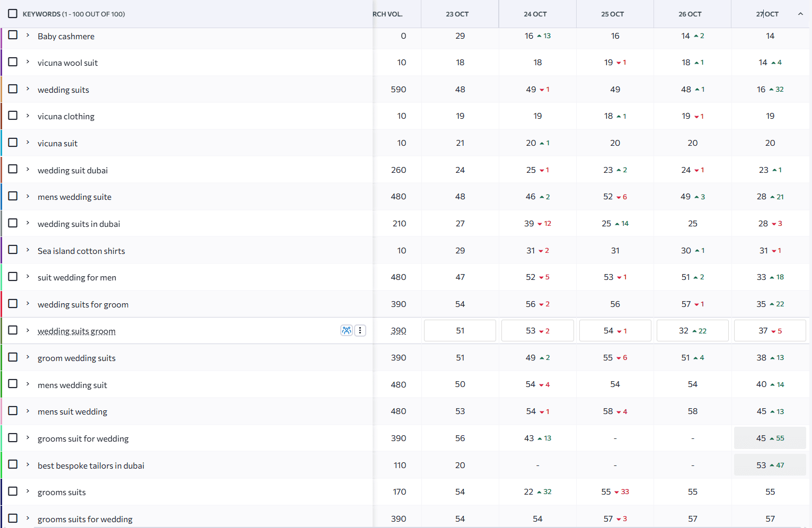Click 27 Oct rank for wedding suits keyword
This screenshot has height=528, width=812.
(770, 90)
